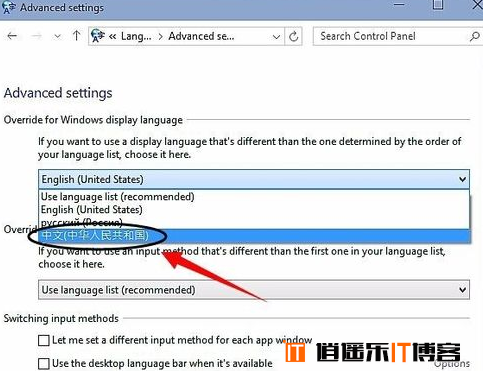Click the search magnifier icon
The width and height of the screenshot is (483, 371).
(x=475, y=36)
